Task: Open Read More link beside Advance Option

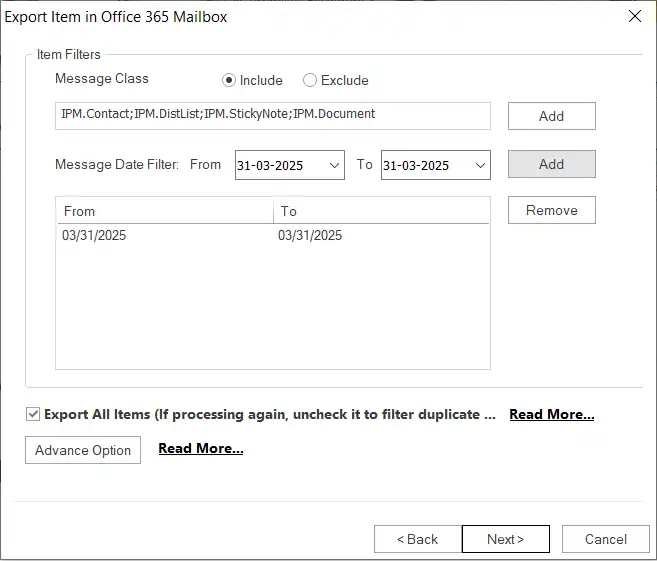Action: pyautogui.click(x=201, y=449)
